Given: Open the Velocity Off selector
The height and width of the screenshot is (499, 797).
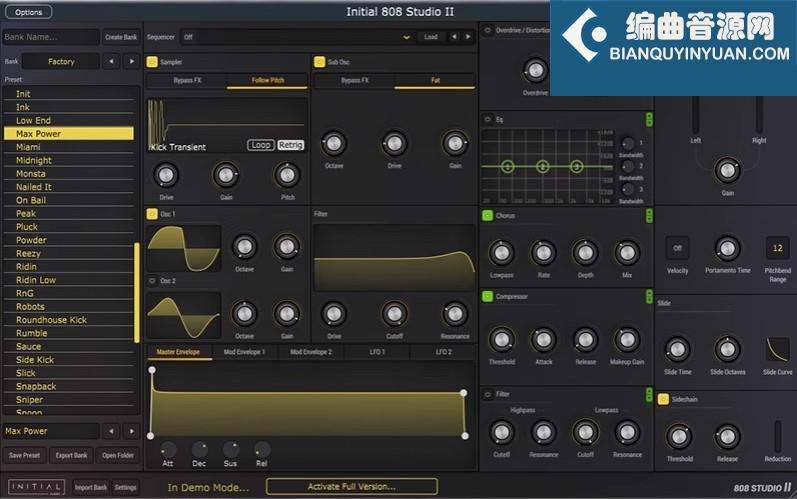Looking at the screenshot, I should (677, 248).
